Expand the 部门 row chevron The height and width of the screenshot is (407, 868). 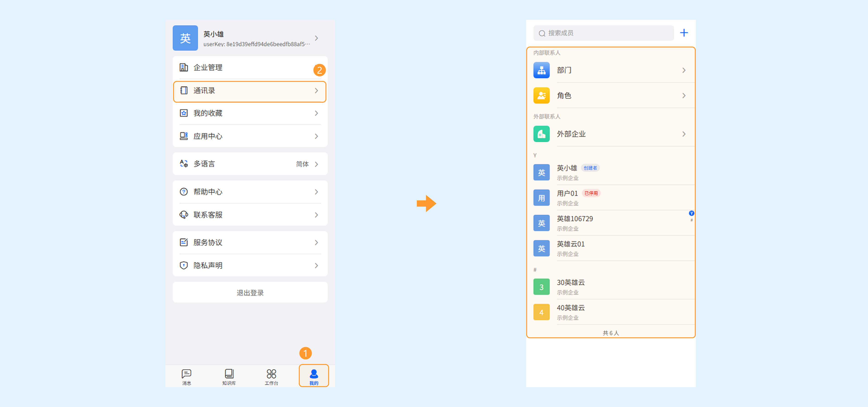(684, 70)
